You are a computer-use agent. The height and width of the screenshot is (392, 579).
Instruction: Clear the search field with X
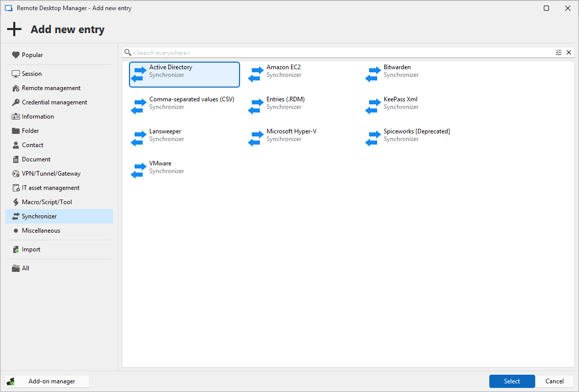[569, 52]
